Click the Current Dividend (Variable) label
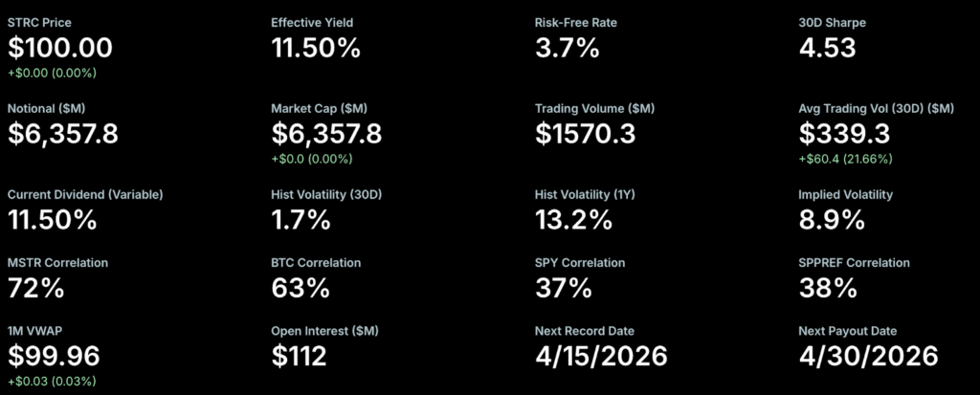This screenshot has width=980, height=395. [x=85, y=194]
